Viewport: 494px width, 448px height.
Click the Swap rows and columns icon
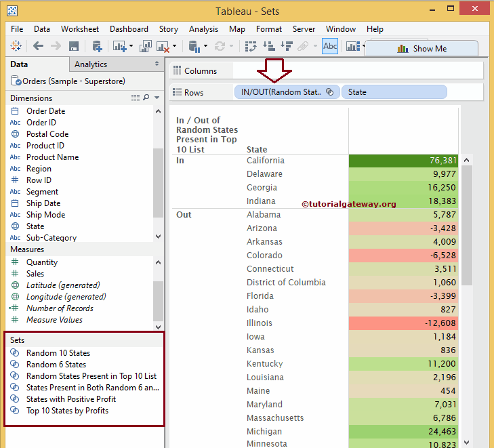[x=251, y=46]
